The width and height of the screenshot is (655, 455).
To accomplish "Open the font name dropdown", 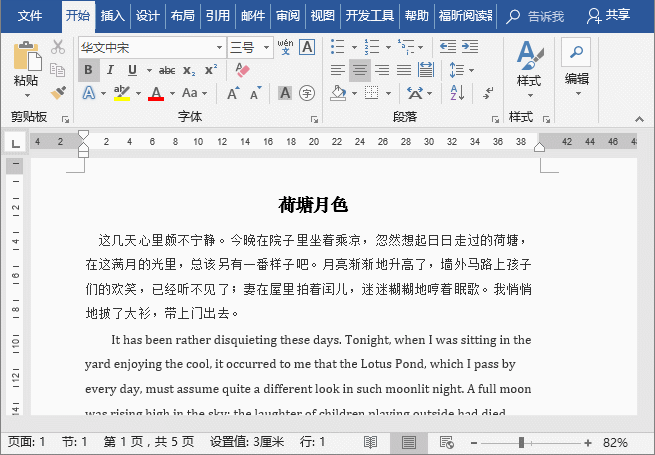I will click(220, 47).
